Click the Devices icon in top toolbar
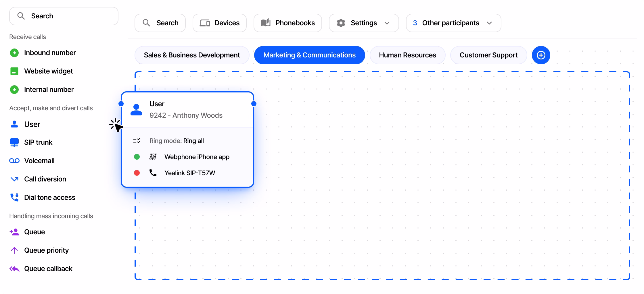Viewport: 644px width, 294px height. [x=205, y=23]
